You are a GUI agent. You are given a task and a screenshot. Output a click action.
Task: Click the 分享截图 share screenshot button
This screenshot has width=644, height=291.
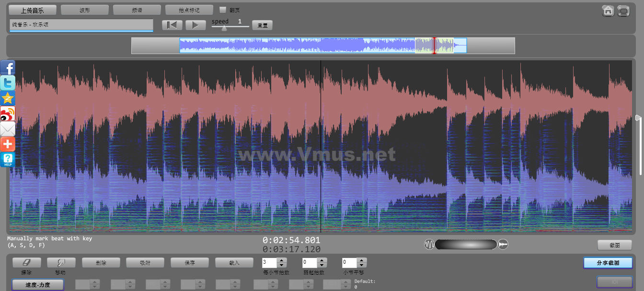point(608,263)
